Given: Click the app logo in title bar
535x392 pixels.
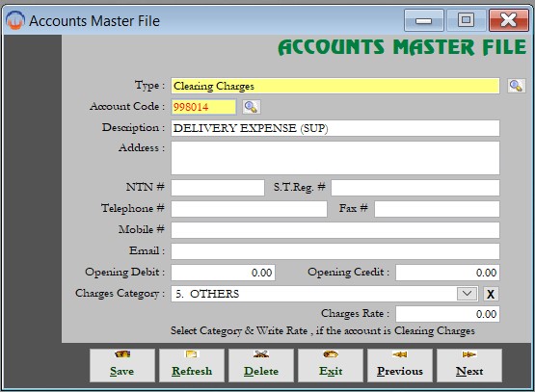Looking at the screenshot, I should 15,20.
